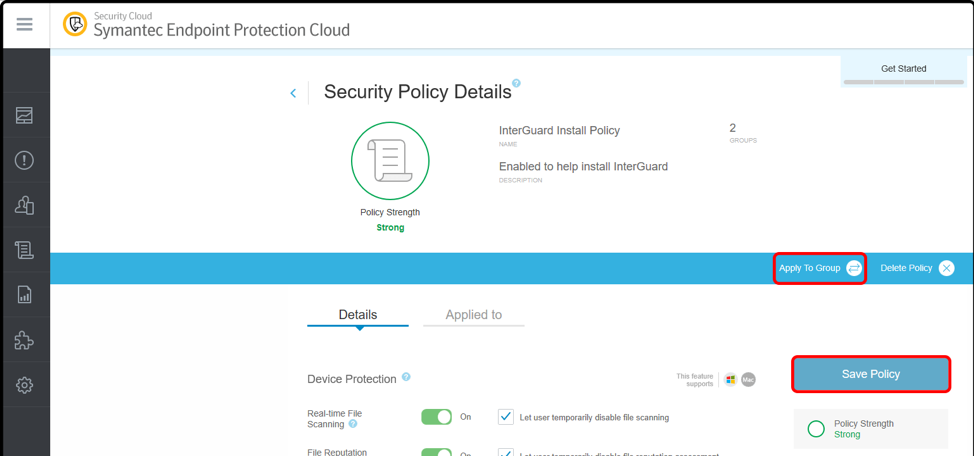Screen dimensions: 974x456
Task: Go back using the left chevron
Action: pos(293,93)
